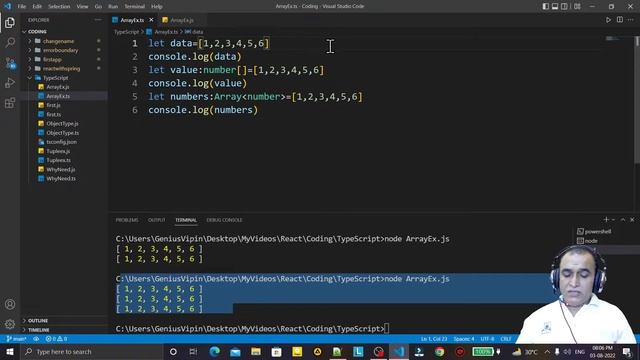The image size is (640, 360).
Task: Open the Manage gear menu
Action: tap(10, 324)
